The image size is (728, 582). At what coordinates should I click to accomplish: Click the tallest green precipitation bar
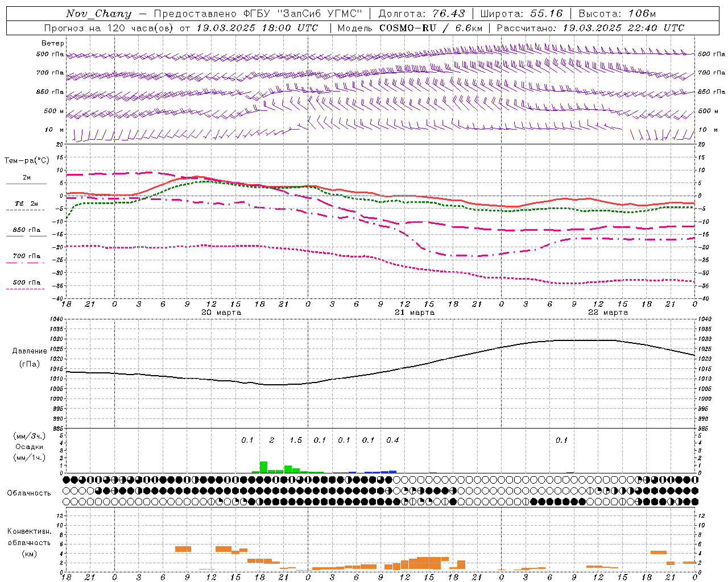pos(263,467)
